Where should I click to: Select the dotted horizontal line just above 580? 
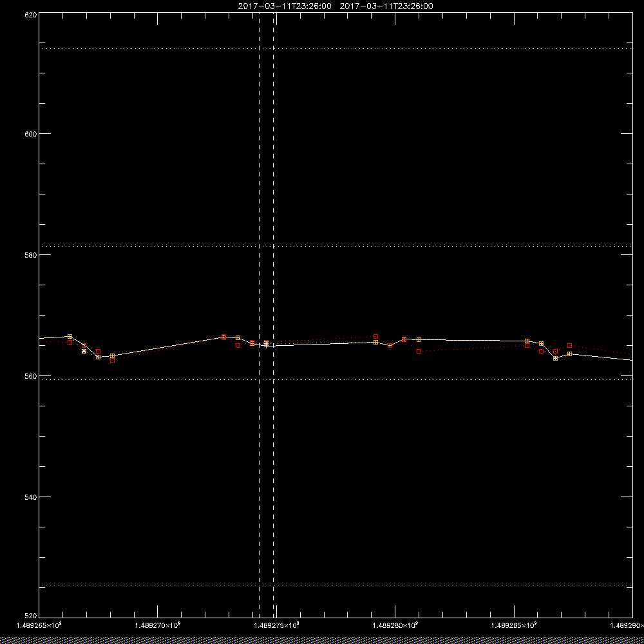(336, 246)
